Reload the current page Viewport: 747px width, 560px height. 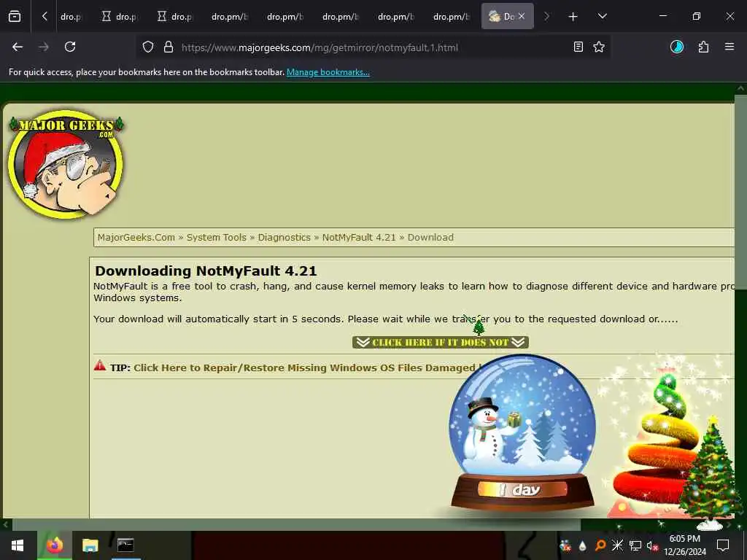70,47
